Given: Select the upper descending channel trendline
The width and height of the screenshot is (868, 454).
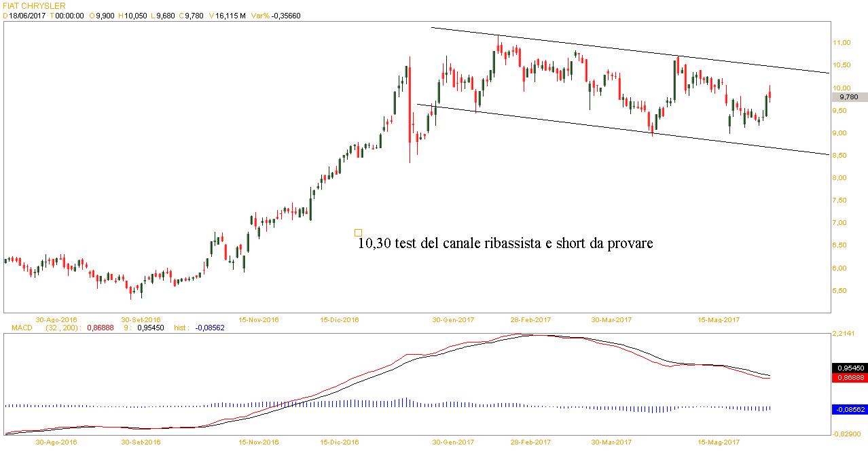Looking at the screenshot, I should pyautogui.click(x=611, y=48).
